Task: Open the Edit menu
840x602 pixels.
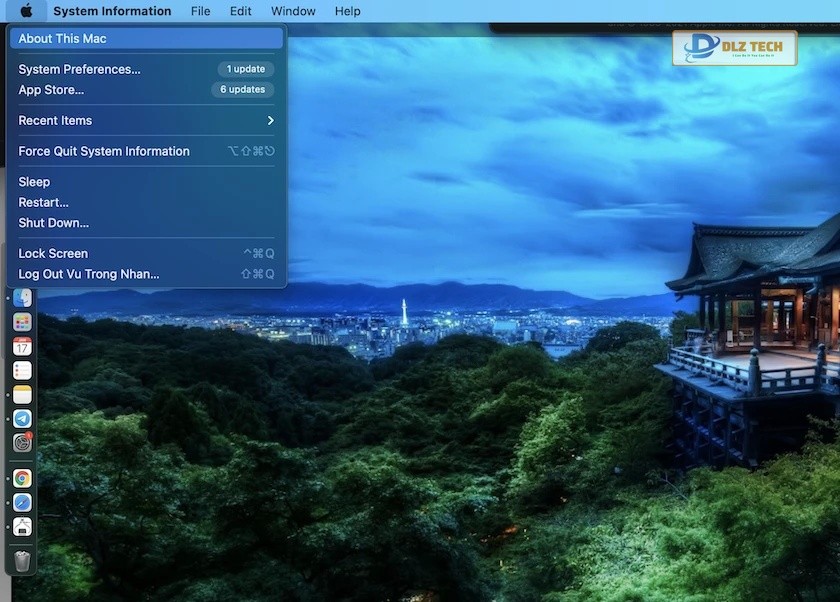Action: (240, 11)
